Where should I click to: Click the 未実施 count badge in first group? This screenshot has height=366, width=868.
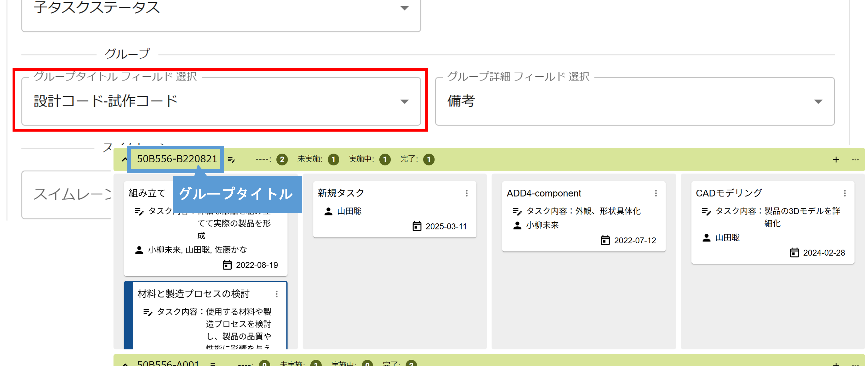(x=334, y=160)
